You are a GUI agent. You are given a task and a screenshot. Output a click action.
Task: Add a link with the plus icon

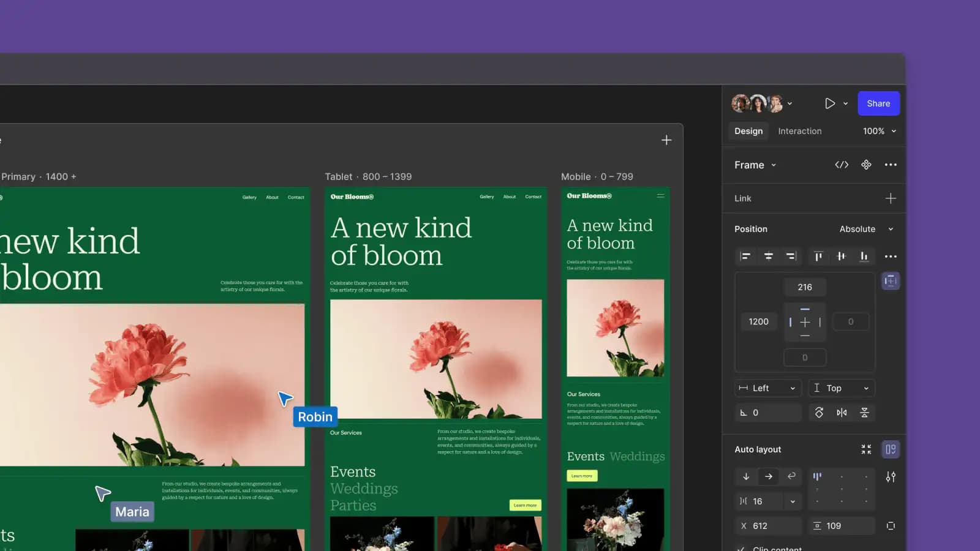[891, 198]
